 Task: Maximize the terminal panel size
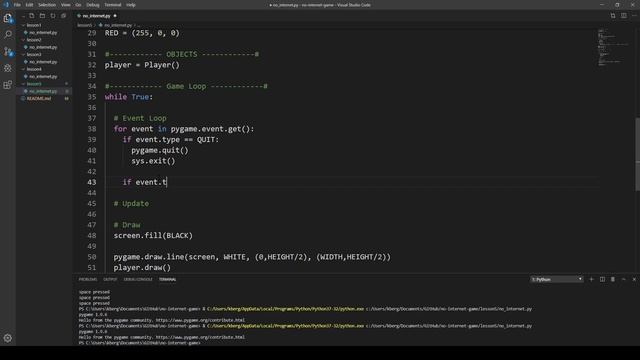(623, 280)
